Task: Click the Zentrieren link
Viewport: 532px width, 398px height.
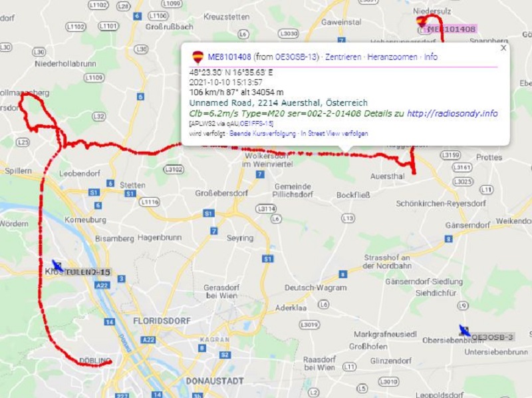Action: pos(343,57)
